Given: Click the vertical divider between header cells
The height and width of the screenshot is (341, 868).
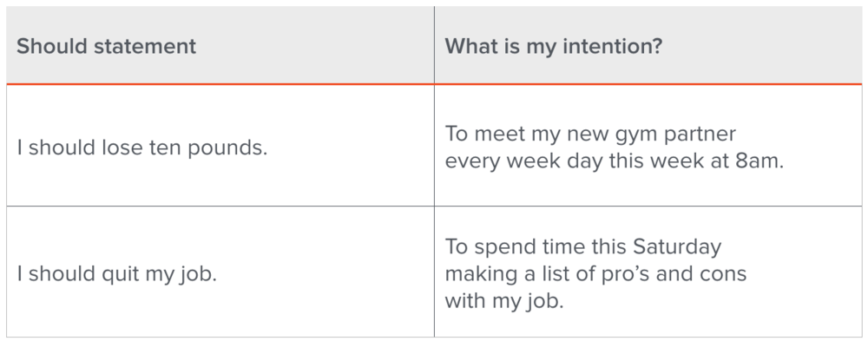Looking at the screenshot, I should click(434, 45).
